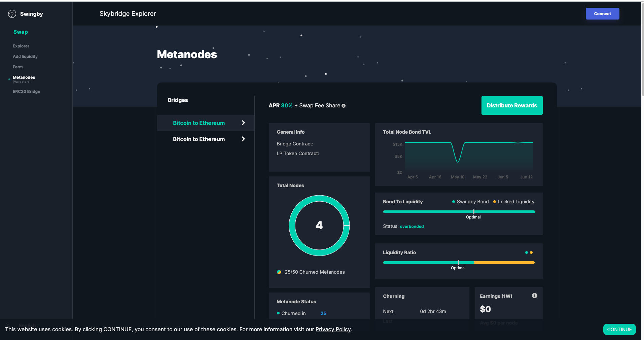This screenshot has width=644, height=340.
Task: Click the Skybridge Explorer title
Action: (x=128, y=14)
